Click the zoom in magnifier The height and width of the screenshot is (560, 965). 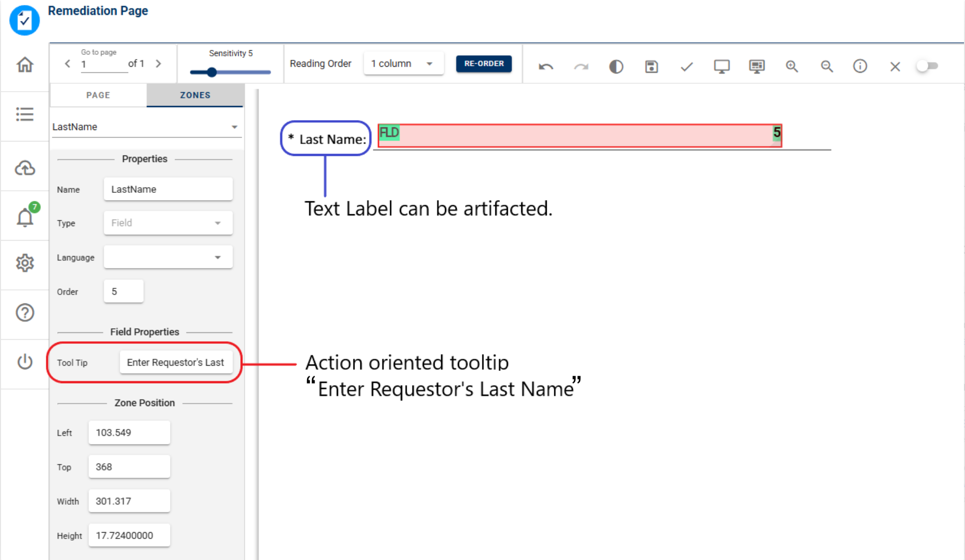pyautogui.click(x=792, y=66)
